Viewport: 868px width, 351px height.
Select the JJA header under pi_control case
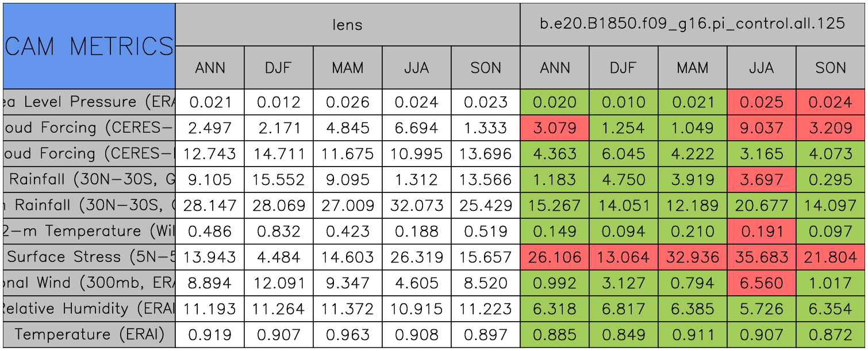point(761,68)
